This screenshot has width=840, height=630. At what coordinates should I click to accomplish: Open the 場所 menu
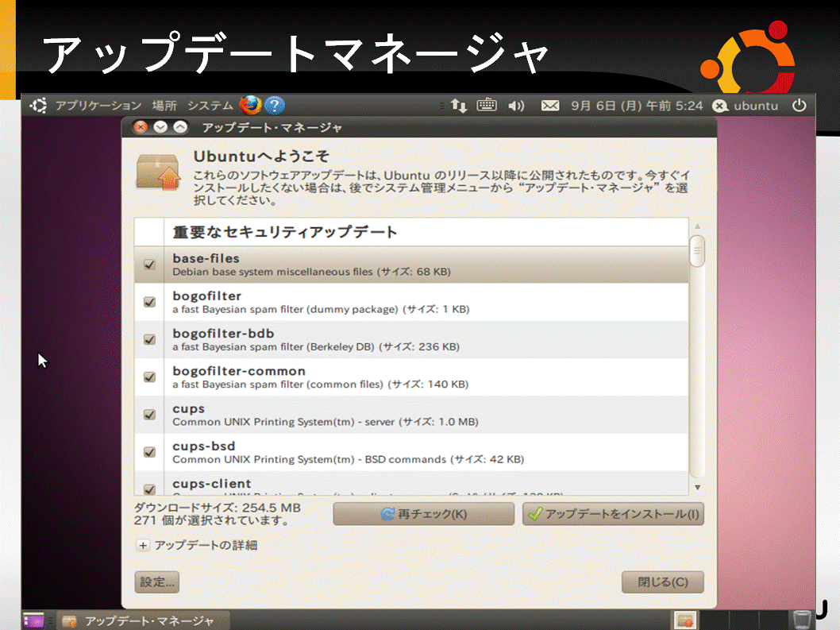(164, 106)
